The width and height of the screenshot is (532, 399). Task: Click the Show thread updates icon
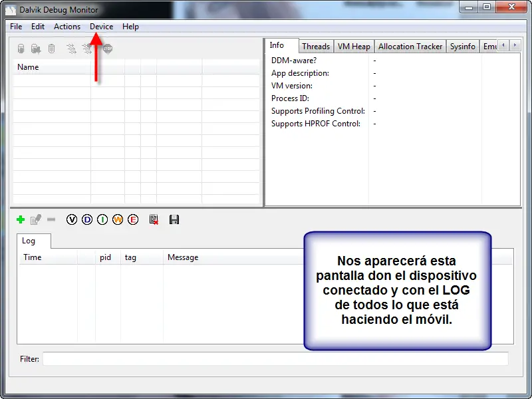(x=71, y=49)
